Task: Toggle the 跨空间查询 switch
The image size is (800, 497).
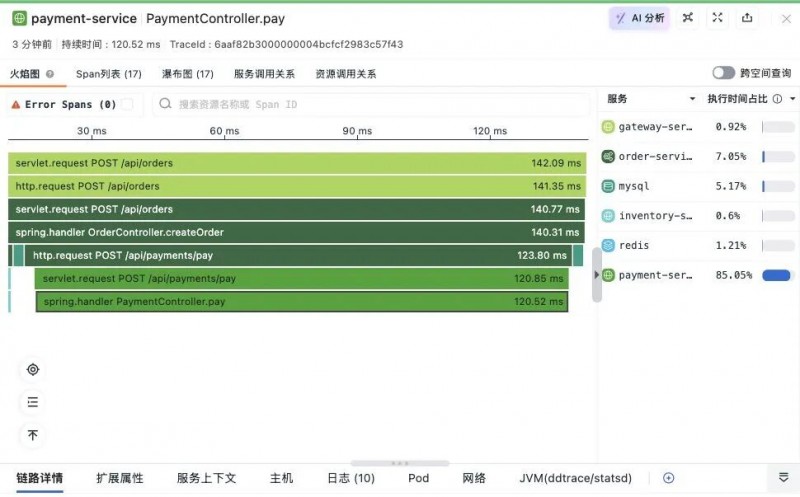Action: coord(723,73)
